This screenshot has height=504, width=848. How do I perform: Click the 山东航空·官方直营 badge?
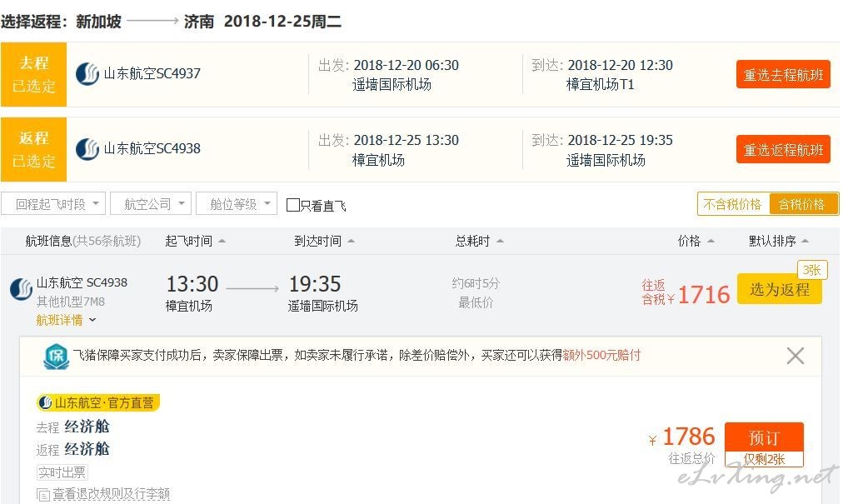(98, 403)
